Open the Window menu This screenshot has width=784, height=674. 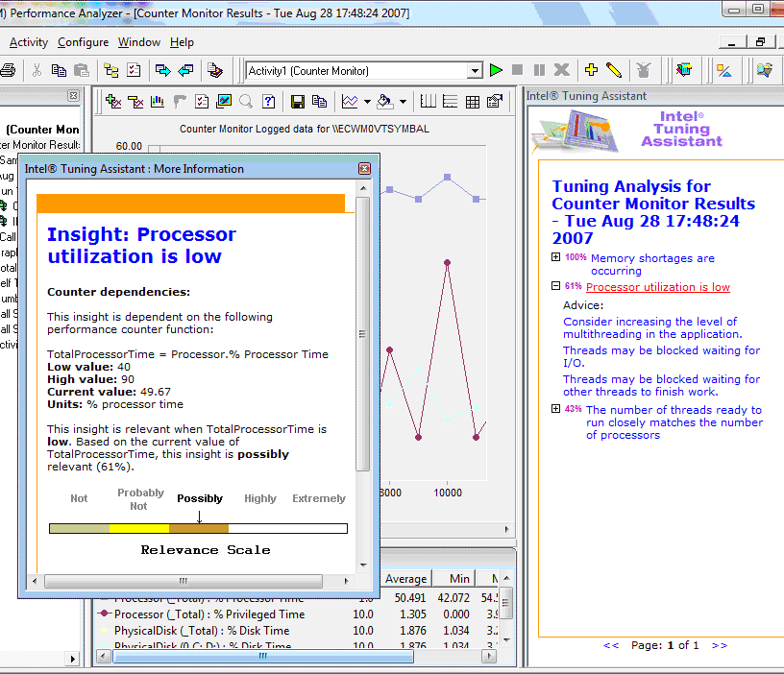139,42
